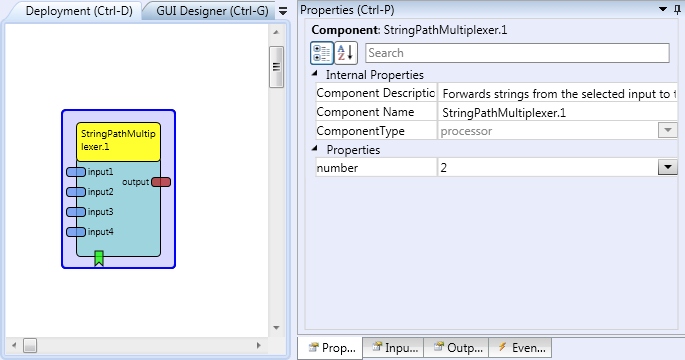Switch to the Inpu... bottom tab
The height and width of the screenshot is (360, 685).
[394, 348]
